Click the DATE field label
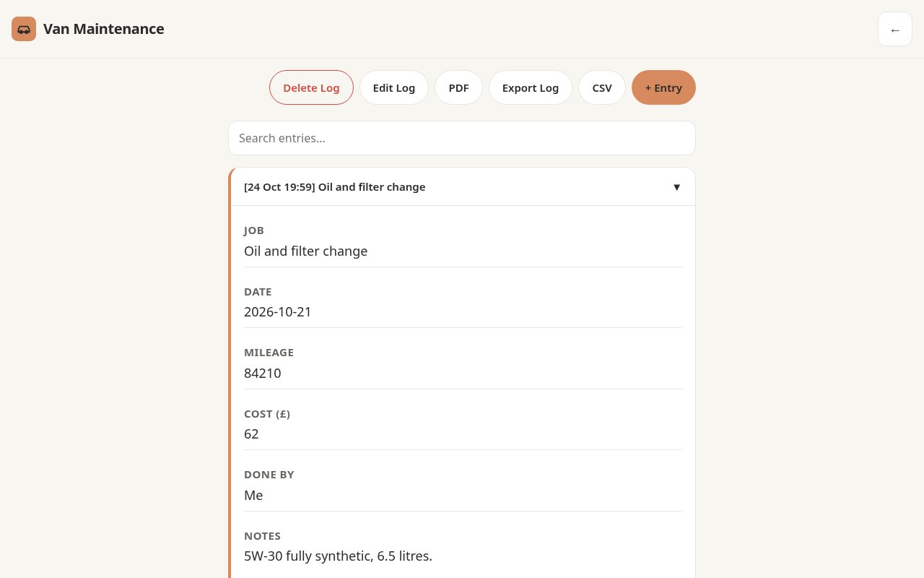Image resolution: width=924 pixels, height=578 pixels. 258,292
